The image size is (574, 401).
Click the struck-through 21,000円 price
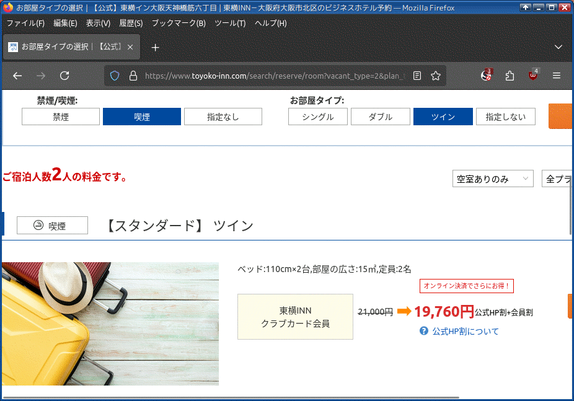(x=375, y=312)
